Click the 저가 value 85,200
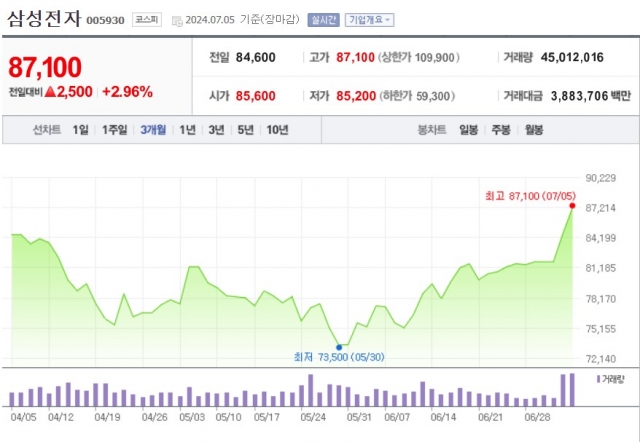Screen dimensions: 640x442 [356, 96]
